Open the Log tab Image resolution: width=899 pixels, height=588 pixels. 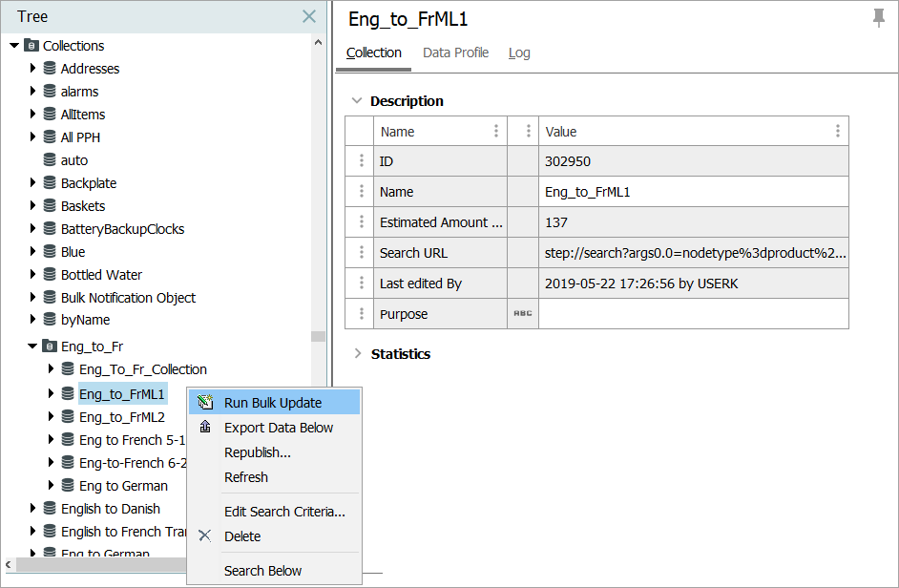(x=519, y=52)
